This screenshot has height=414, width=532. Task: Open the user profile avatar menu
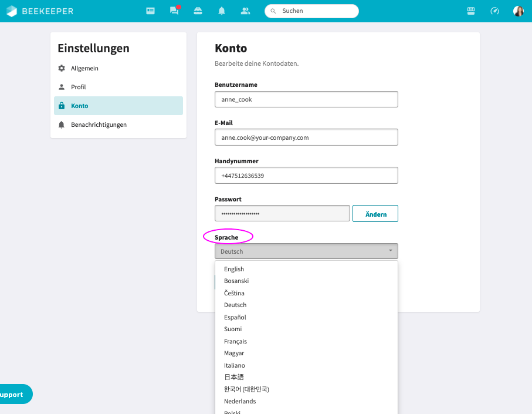(x=519, y=11)
